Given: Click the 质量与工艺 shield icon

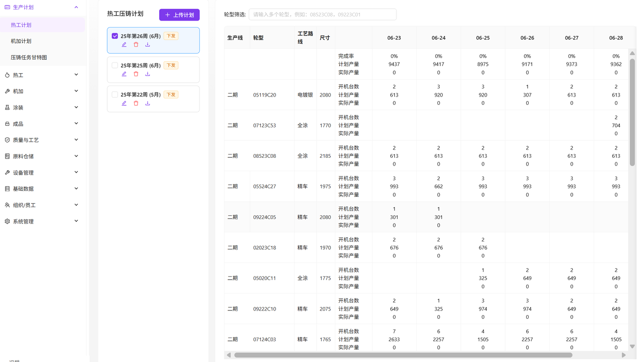Looking at the screenshot, I should 7,140.
